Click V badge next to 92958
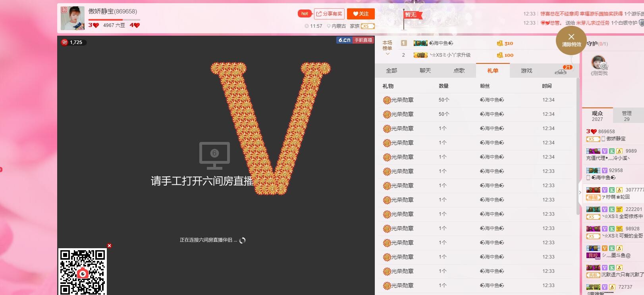 [x=605, y=170]
